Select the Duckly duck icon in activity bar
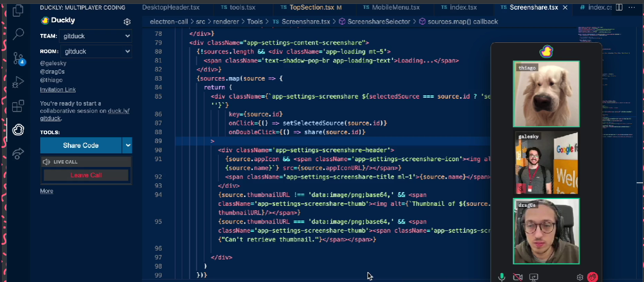The image size is (644, 282). point(18,130)
